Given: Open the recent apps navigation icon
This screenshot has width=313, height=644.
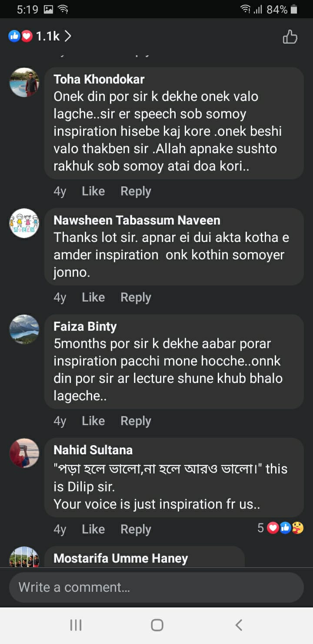Looking at the screenshot, I should click(x=76, y=625).
